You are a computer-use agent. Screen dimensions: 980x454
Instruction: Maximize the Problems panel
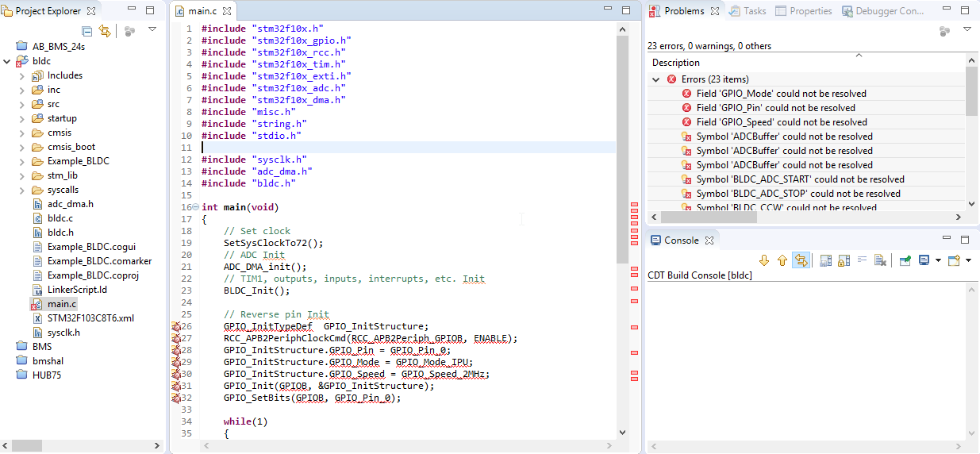tap(964, 11)
